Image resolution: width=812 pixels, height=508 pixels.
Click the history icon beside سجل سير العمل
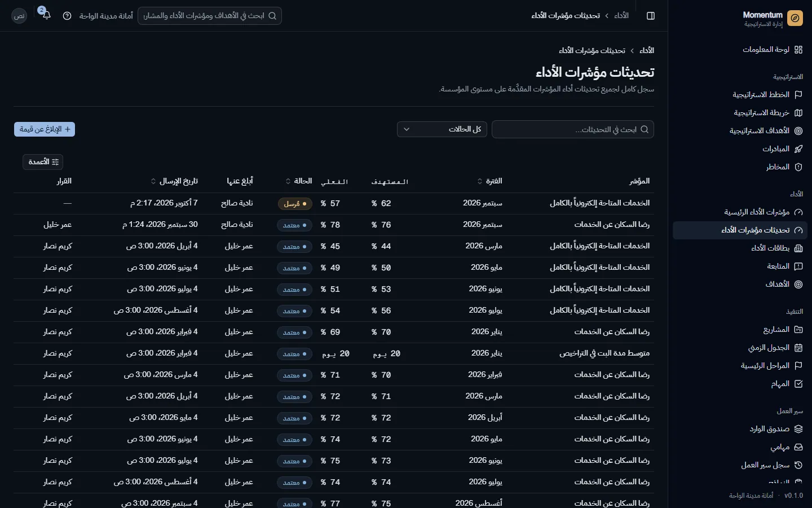coord(798,465)
